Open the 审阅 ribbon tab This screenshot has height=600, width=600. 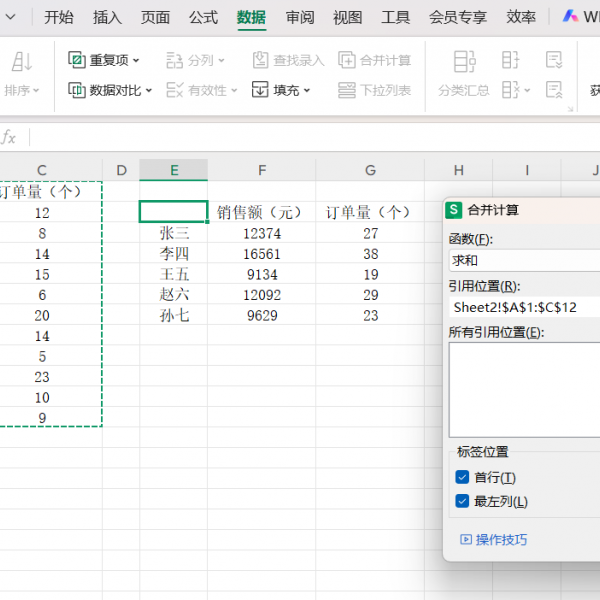299,17
